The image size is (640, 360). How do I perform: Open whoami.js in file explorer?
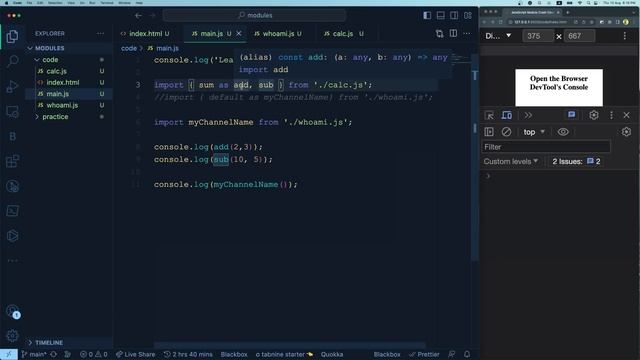[62, 105]
